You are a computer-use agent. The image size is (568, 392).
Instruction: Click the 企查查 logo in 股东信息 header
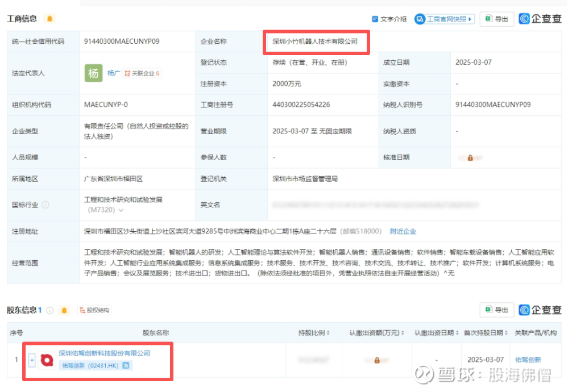tap(540, 310)
